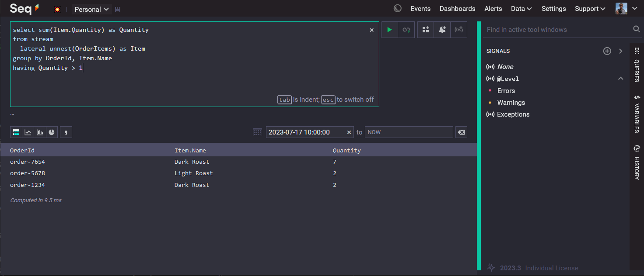Activate the Errors signal

click(506, 90)
